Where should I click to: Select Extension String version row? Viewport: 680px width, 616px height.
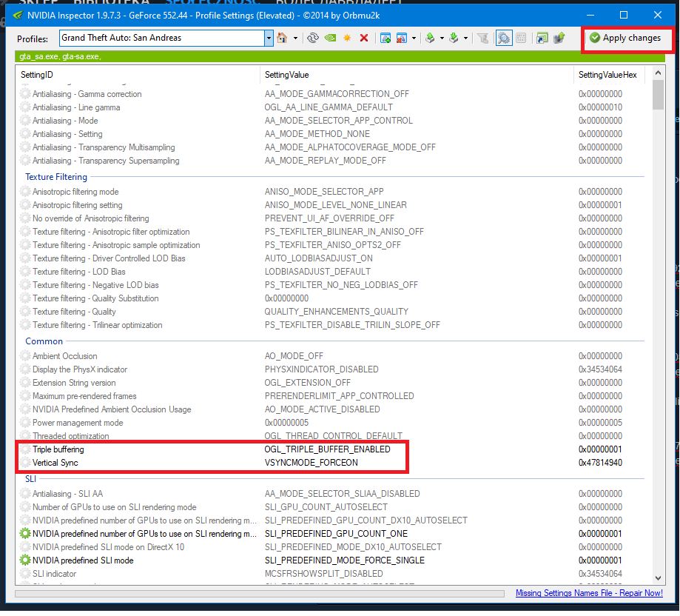click(x=331, y=383)
